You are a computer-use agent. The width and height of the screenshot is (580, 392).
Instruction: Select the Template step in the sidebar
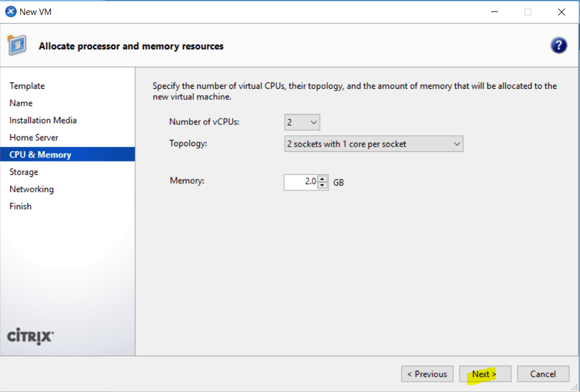pyautogui.click(x=27, y=85)
